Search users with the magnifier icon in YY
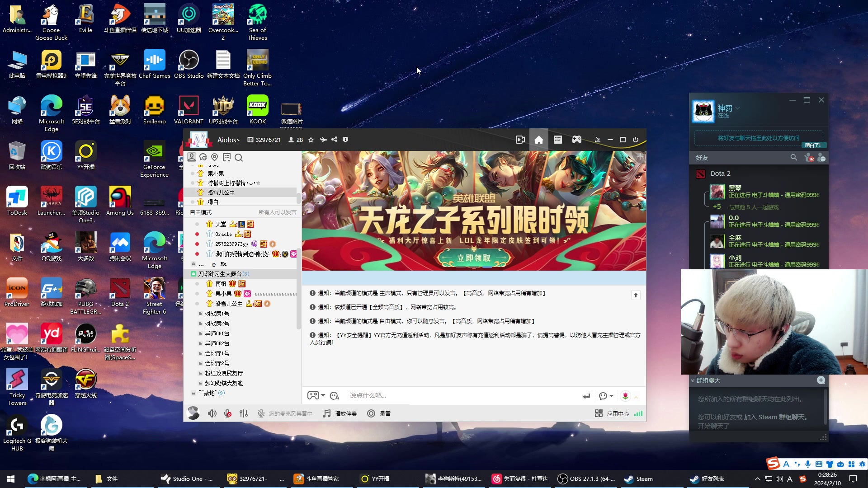 point(239,157)
